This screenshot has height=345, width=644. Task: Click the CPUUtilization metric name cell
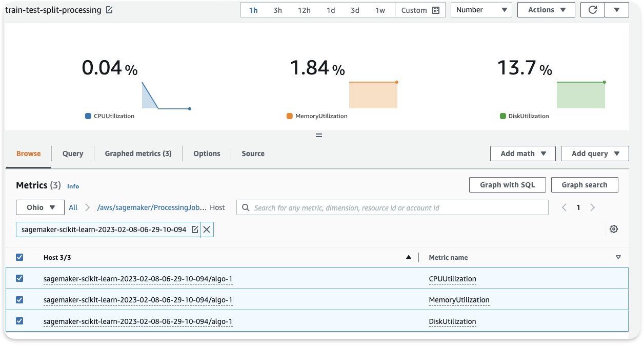pos(452,279)
